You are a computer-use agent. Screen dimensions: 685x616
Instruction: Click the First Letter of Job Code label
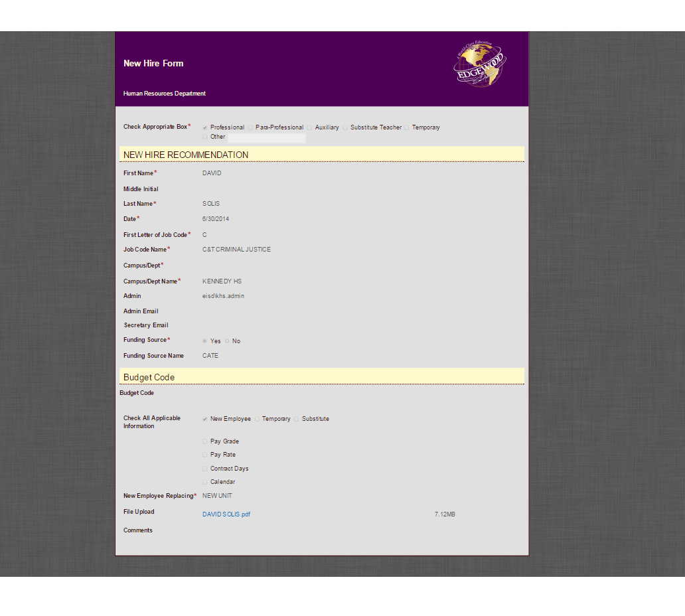(x=157, y=234)
